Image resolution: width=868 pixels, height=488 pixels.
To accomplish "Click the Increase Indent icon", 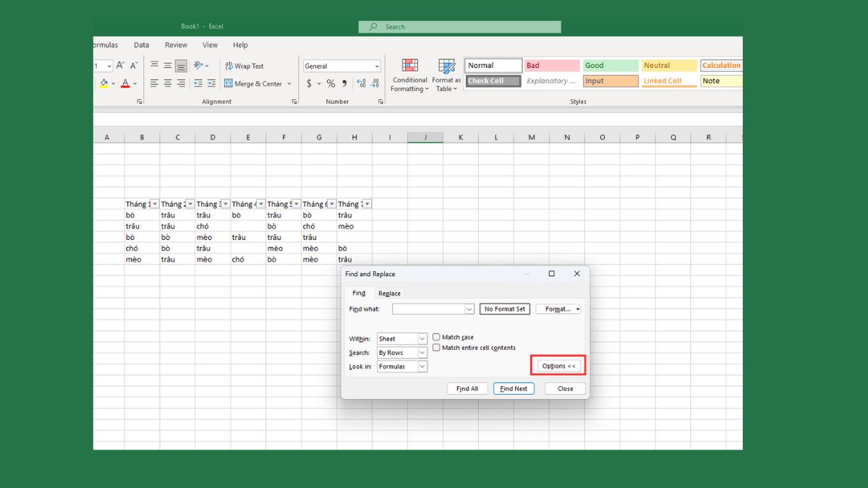I will click(211, 82).
